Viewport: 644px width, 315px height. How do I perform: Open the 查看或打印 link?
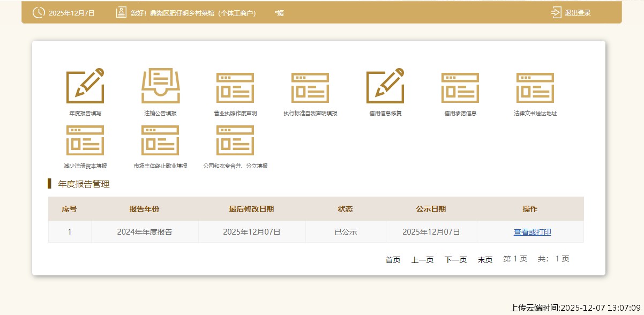pos(532,232)
